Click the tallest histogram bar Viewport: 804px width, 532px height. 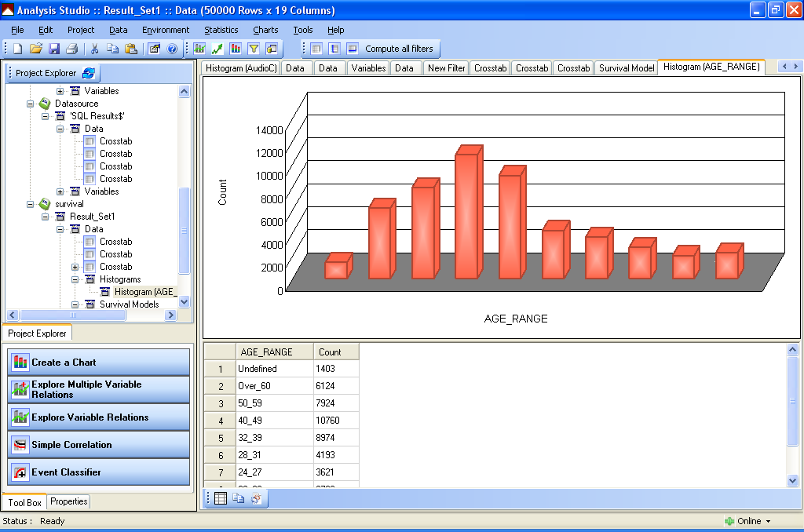[469, 212]
